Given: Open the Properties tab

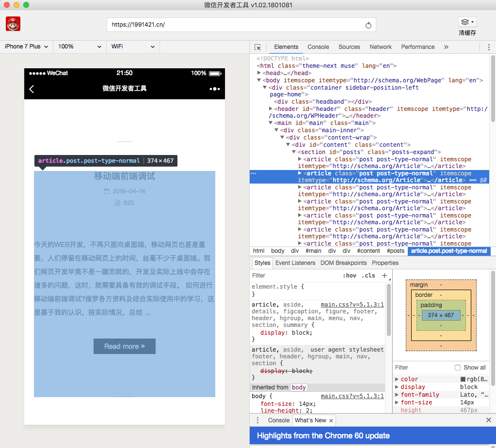Looking at the screenshot, I should 385,263.
